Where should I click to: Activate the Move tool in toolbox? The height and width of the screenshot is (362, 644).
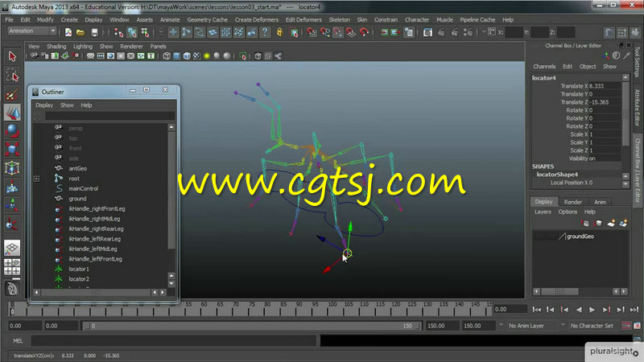tap(12, 113)
